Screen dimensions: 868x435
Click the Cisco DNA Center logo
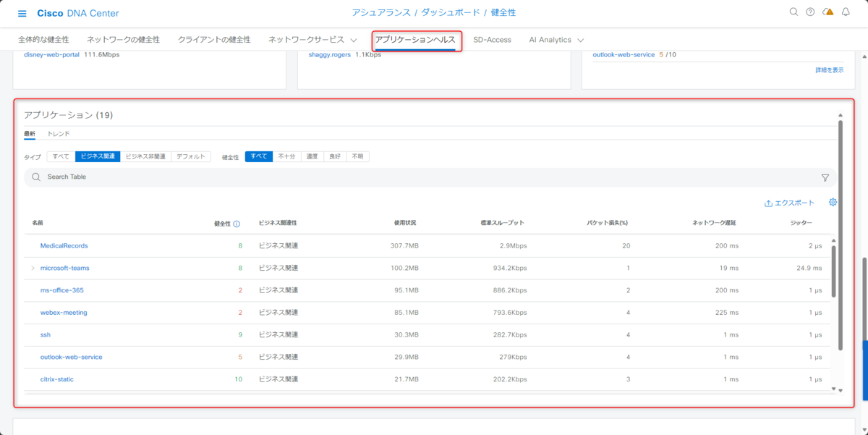(78, 14)
